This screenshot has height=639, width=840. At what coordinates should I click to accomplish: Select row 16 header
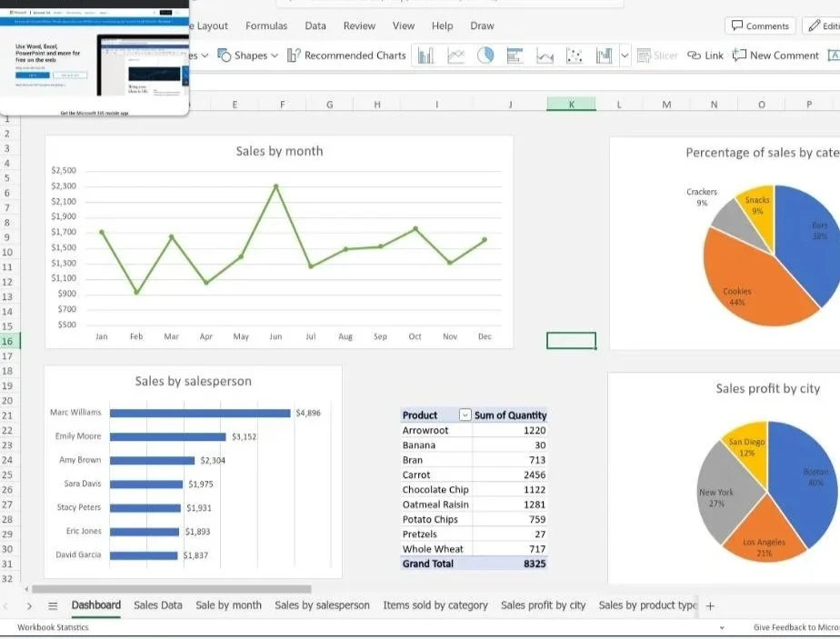pos(8,341)
